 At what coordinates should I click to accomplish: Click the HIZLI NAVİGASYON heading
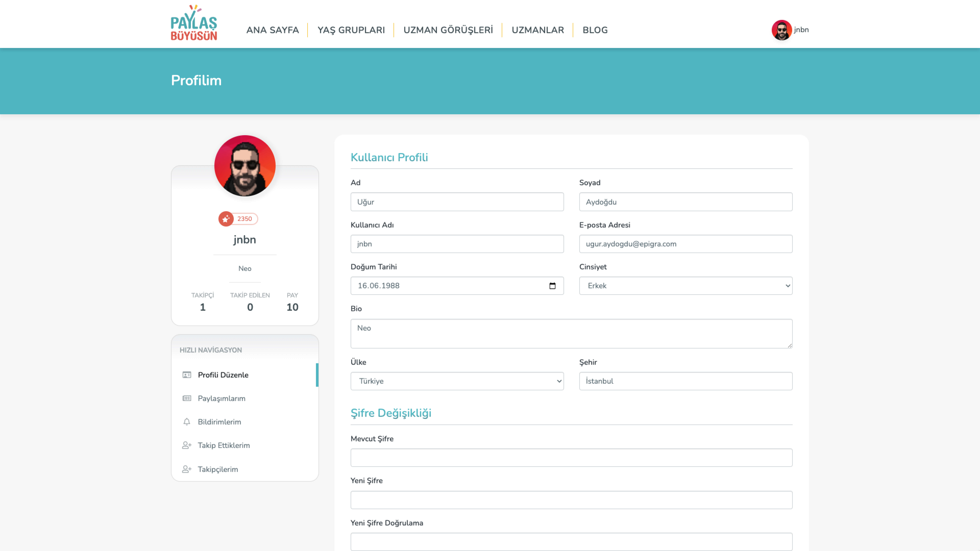click(x=211, y=350)
